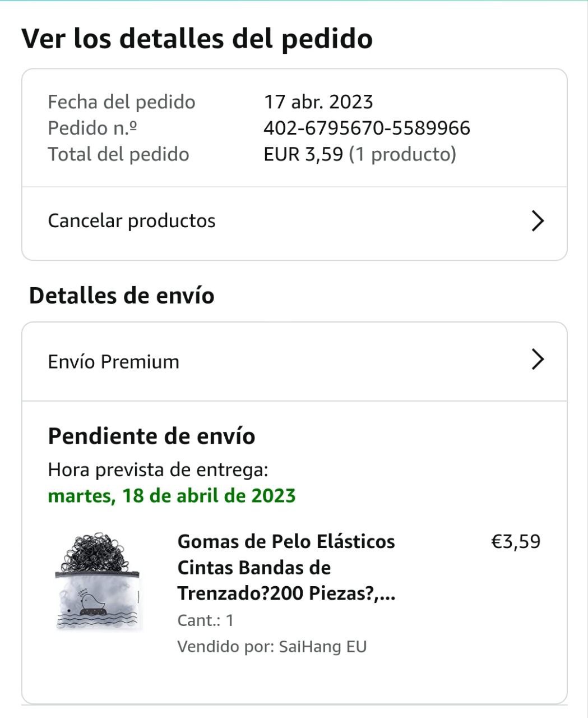The width and height of the screenshot is (588, 718).
Task: Click the quantity label Cant.: 1
Action: click(205, 620)
